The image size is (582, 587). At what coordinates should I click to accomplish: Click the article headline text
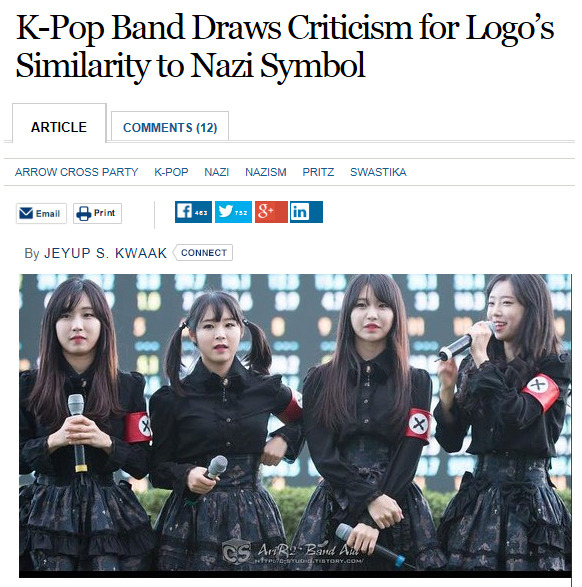click(284, 46)
